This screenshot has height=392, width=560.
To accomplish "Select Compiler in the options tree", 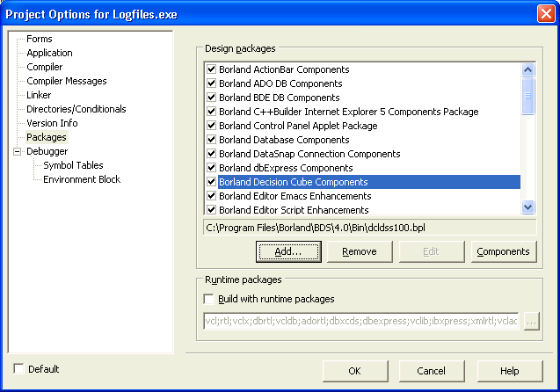I will click(44, 67).
